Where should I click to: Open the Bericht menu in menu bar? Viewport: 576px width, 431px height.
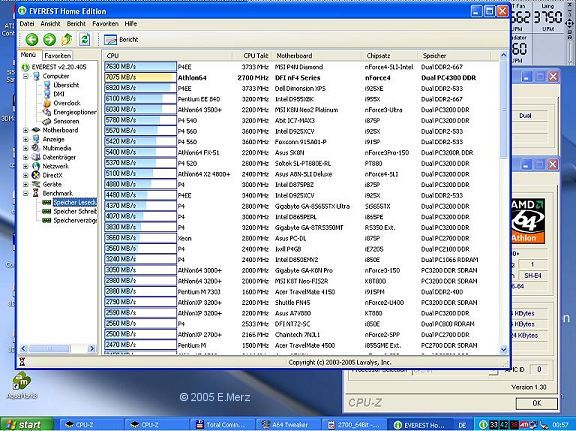76,24
